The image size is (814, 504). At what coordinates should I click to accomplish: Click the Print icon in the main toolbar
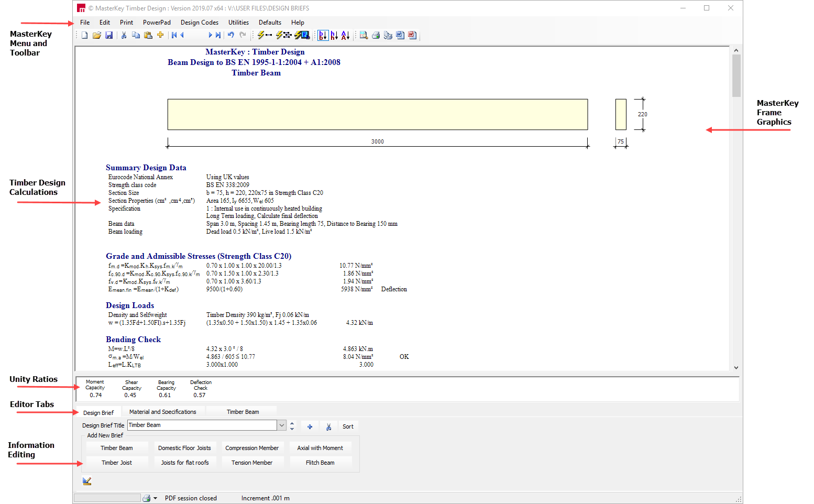click(x=376, y=35)
